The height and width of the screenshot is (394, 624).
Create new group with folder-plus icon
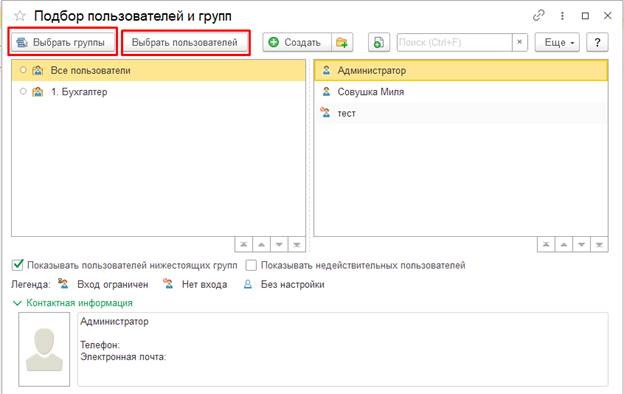[342, 42]
